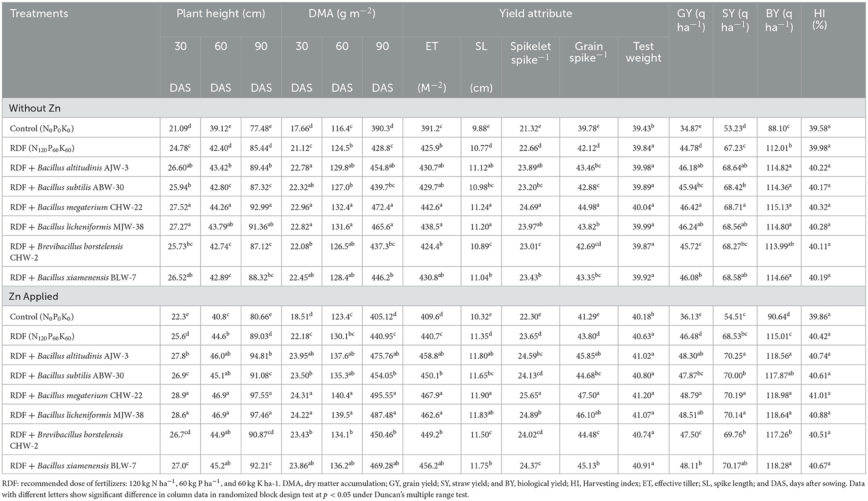Click the harvest index 41.01a
868x501 pixels.
pyautogui.click(x=819, y=395)
